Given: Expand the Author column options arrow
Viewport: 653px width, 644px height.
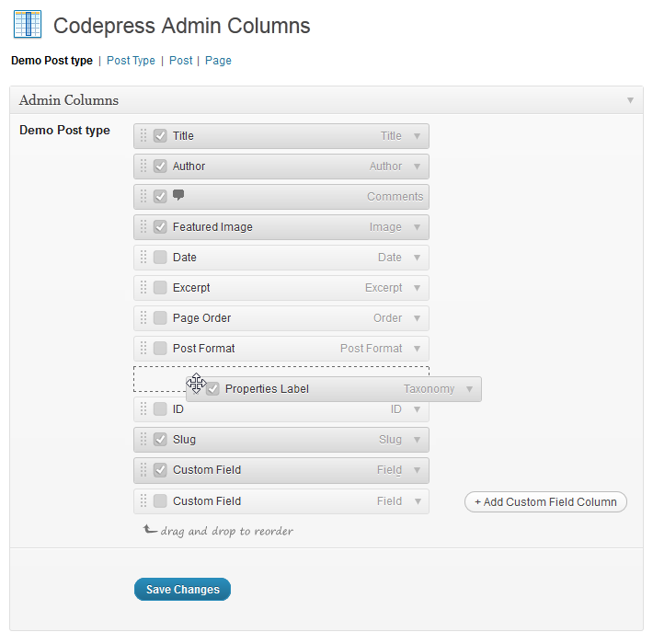Looking at the screenshot, I should pyautogui.click(x=417, y=167).
